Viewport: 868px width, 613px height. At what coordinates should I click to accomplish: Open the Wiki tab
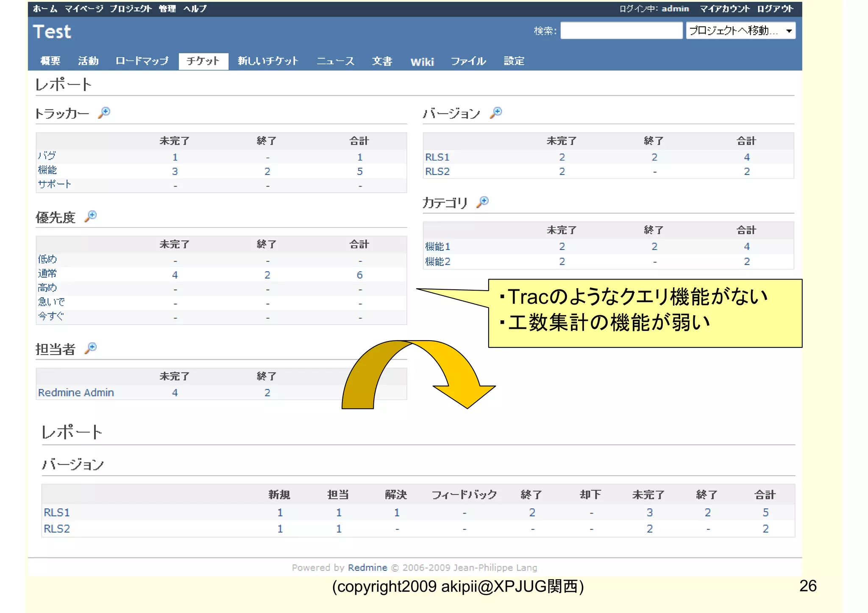pyautogui.click(x=422, y=62)
